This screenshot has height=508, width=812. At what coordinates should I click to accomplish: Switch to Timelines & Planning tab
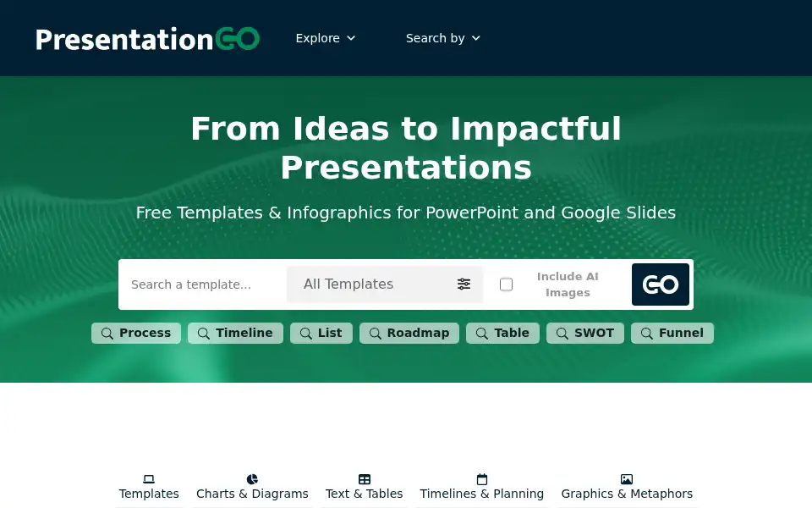481,488
